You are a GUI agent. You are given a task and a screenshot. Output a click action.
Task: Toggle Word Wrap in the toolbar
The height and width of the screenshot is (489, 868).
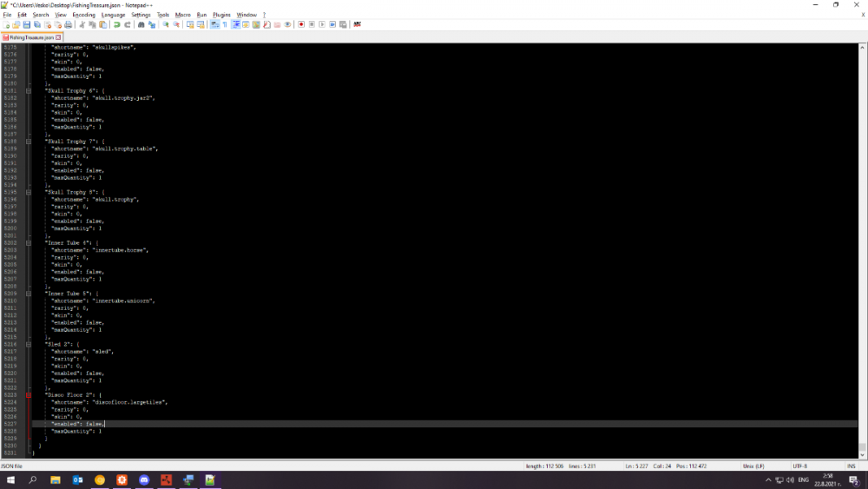click(214, 24)
